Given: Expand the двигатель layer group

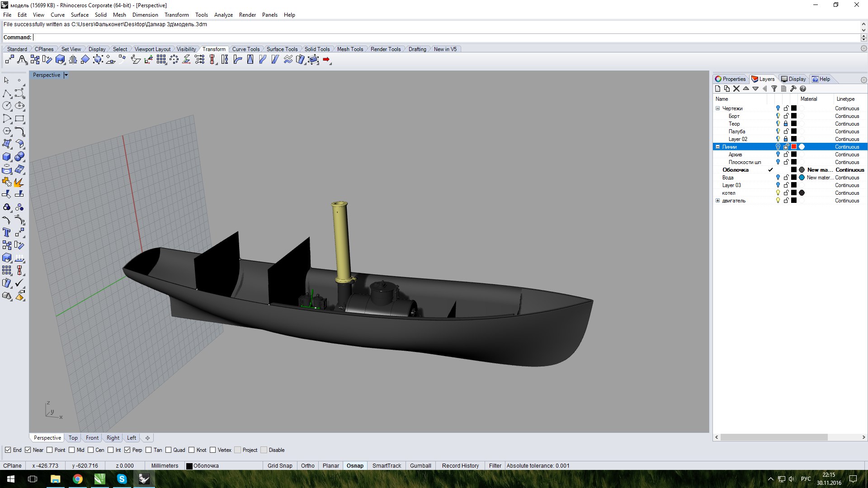Looking at the screenshot, I should click(x=717, y=201).
